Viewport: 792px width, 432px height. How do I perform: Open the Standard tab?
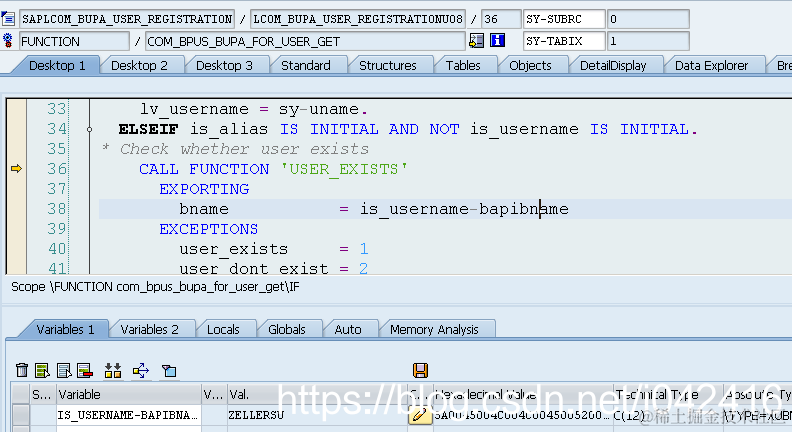[x=306, y=66]
